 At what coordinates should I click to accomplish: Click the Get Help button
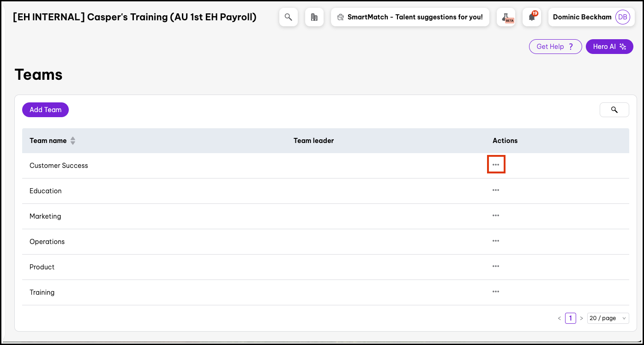[x=555, y=47]
